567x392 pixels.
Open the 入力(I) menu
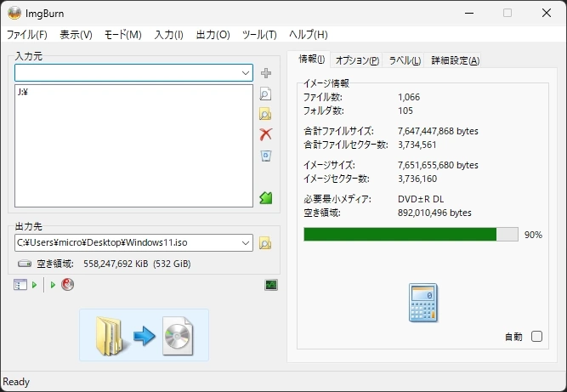(x=169, y=35)
